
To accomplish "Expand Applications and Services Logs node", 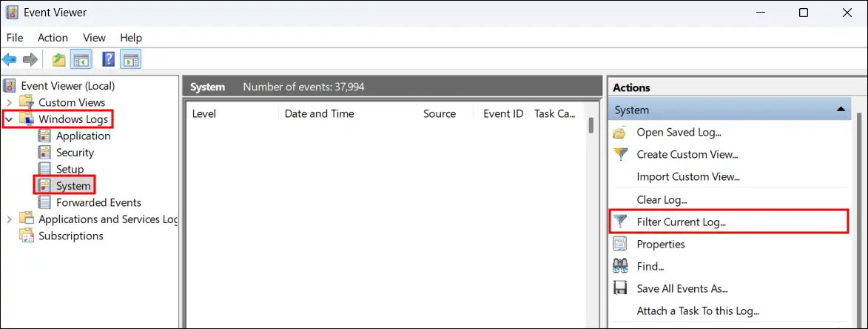I will 10,219.
